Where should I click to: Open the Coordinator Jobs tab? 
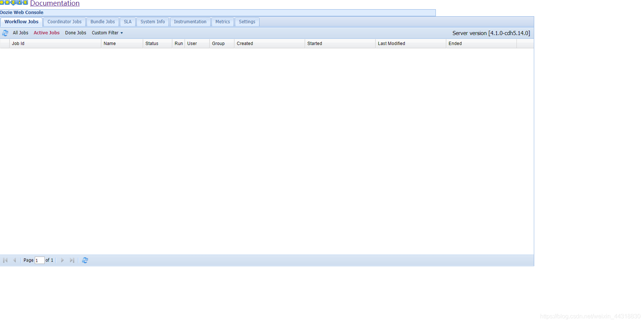[x=64, y=22]
